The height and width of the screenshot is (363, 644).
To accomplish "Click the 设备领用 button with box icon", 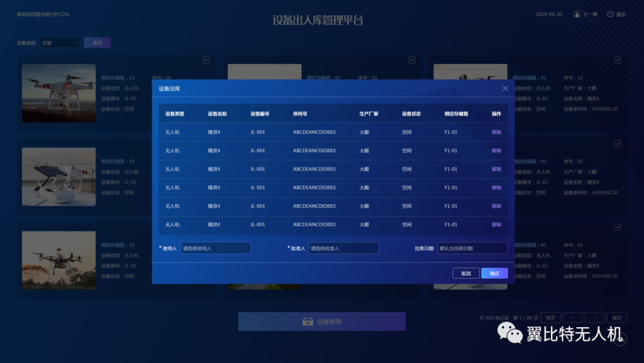I will click(321, 322).
